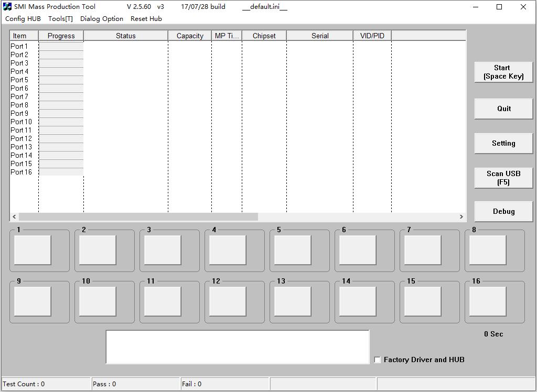The image size is (537, 392).
Task: Quit the application via Quit button
Action: pos(503,108)
